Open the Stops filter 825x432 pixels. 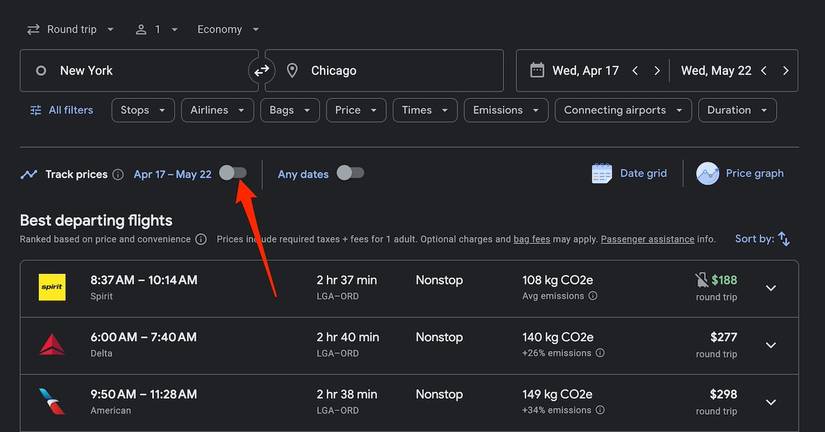click(x=142, y=110)
